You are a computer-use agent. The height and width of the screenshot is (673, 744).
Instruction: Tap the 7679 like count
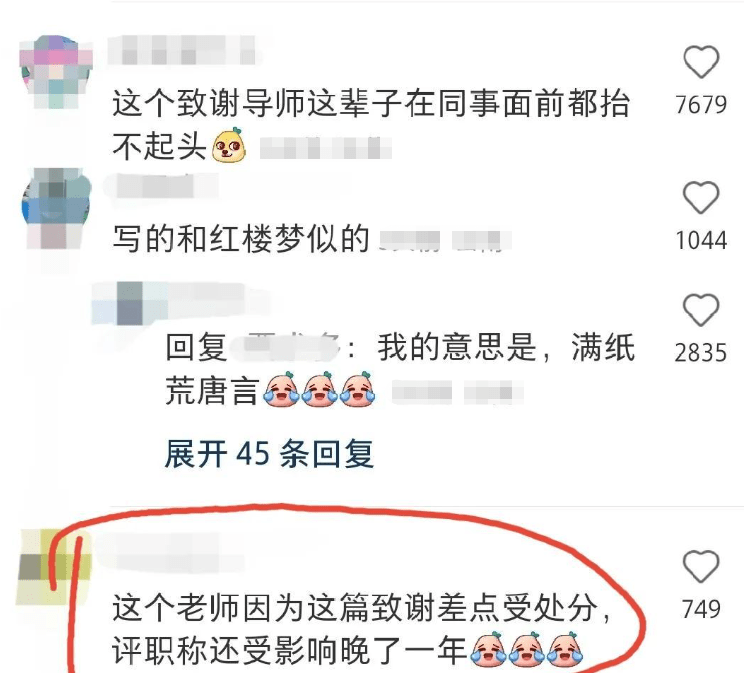(701, 105)
